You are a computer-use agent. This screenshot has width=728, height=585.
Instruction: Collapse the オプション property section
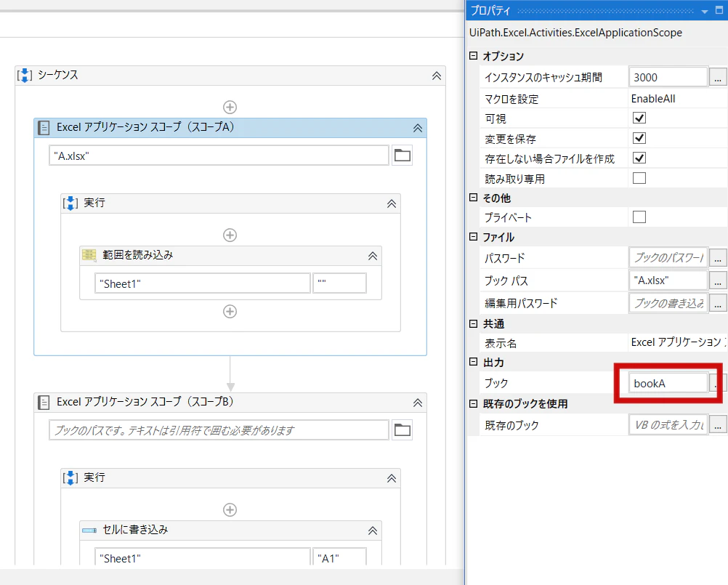point(473,56)
